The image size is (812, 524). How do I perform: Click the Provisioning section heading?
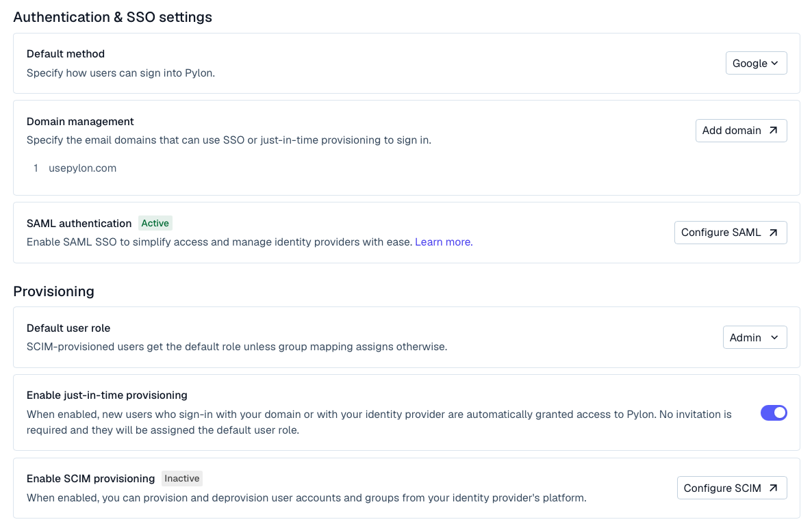(x=53, y=291)
